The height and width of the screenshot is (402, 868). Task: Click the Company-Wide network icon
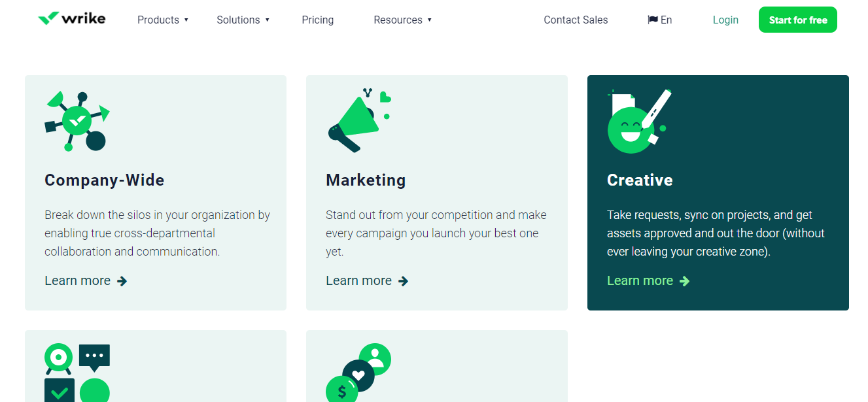[77, 121]
